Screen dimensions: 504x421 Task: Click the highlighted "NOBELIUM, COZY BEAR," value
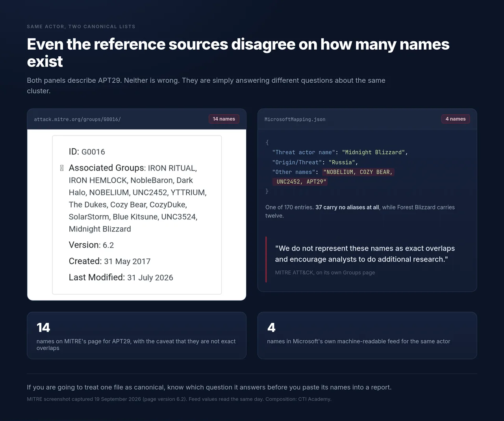tap(358, 172)
